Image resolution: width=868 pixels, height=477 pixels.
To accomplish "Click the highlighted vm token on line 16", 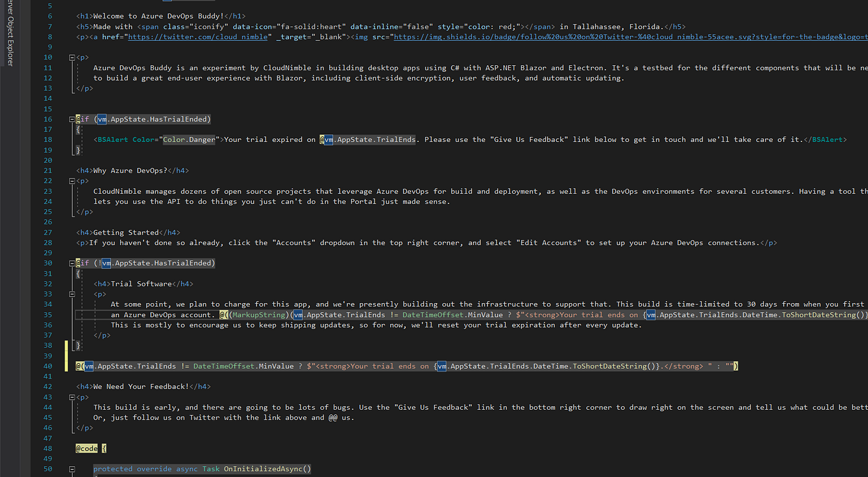I will click(102, 119).
